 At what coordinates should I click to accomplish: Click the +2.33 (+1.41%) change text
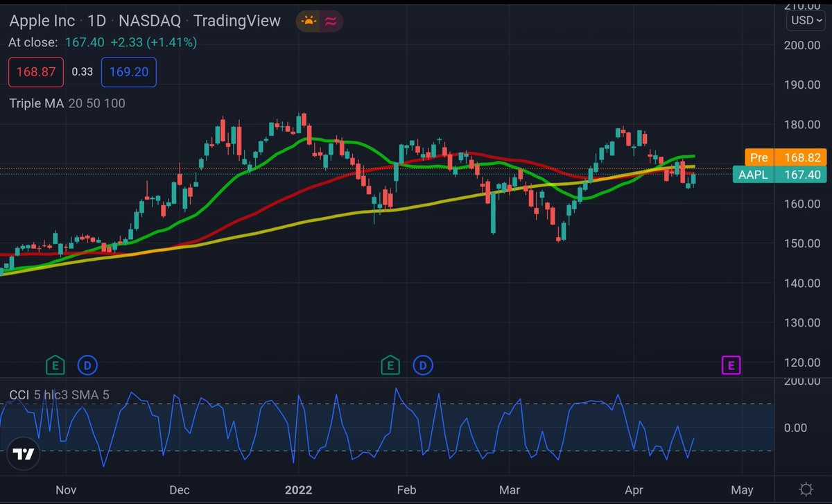point(153,42)
